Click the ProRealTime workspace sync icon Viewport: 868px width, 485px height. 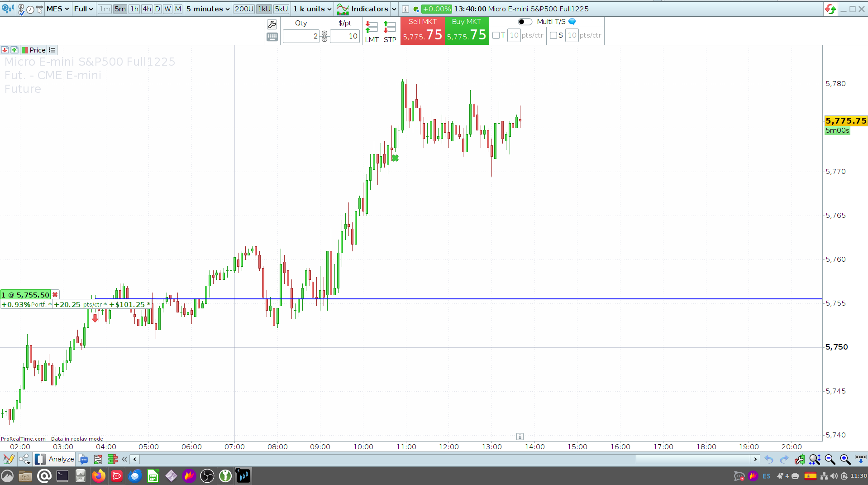pos(830,9)
